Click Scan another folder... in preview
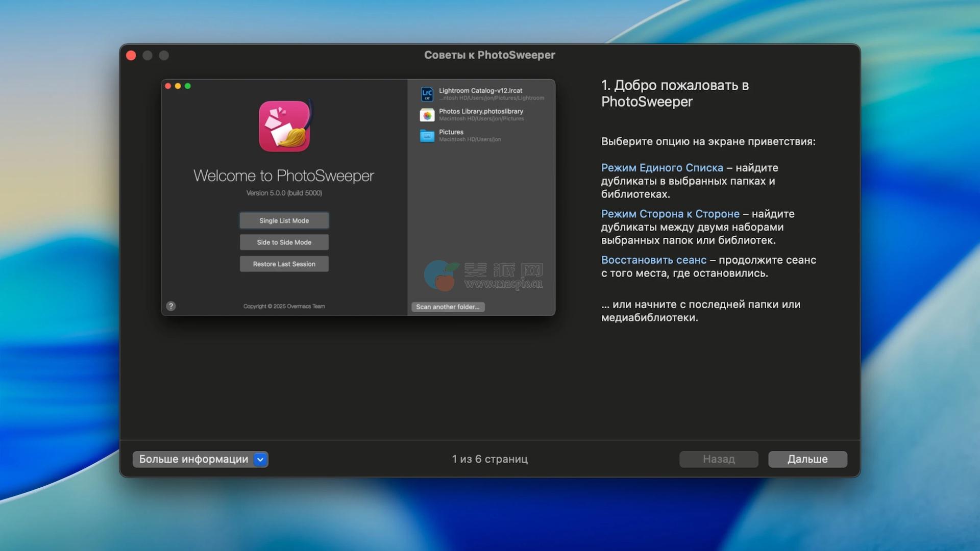The image size is (980, 551). point(448,307)
